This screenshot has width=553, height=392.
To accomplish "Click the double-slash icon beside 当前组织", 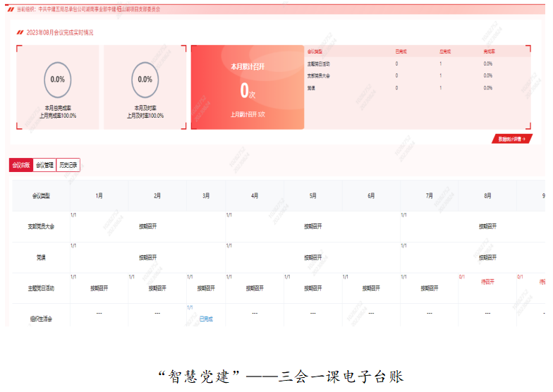I will click(x=11, y=9).
